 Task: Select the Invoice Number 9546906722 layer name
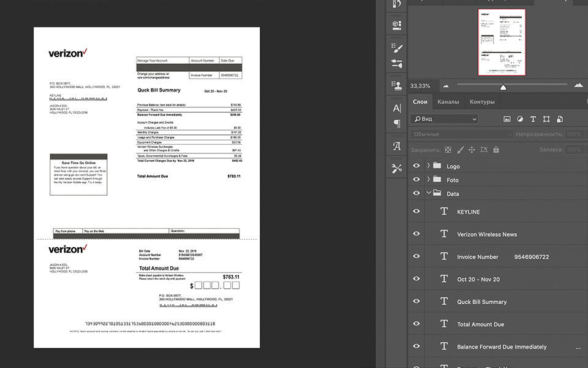click(503, 257)
